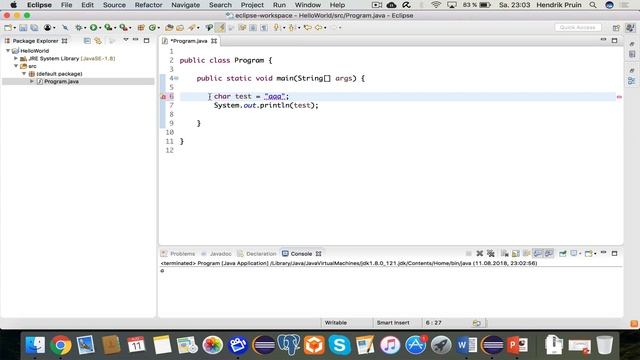
Task: Maximize the editor area
Action: (614, 40)
